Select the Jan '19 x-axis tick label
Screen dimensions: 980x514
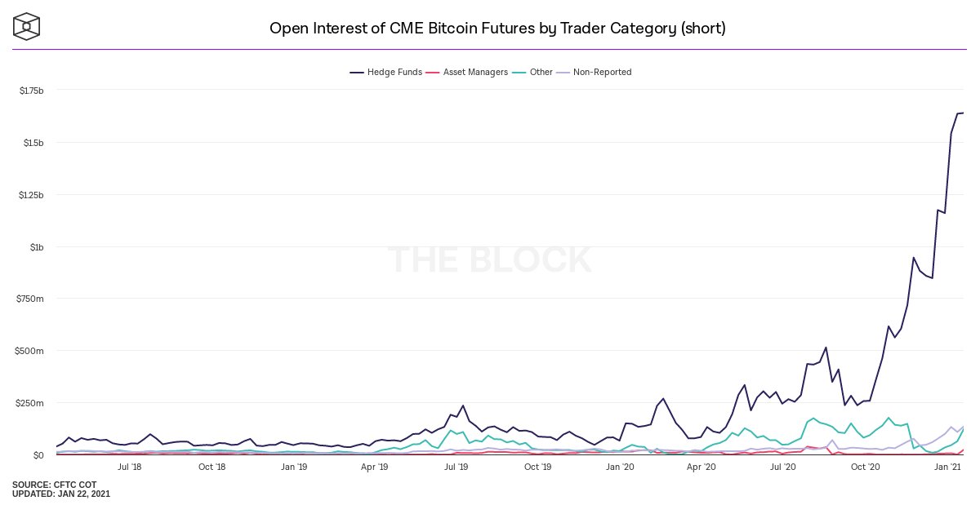(293, 467)
